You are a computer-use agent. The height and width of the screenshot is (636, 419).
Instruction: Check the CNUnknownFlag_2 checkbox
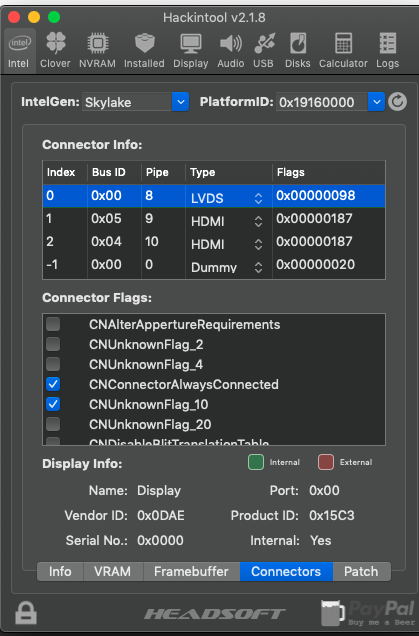[53, 344]
